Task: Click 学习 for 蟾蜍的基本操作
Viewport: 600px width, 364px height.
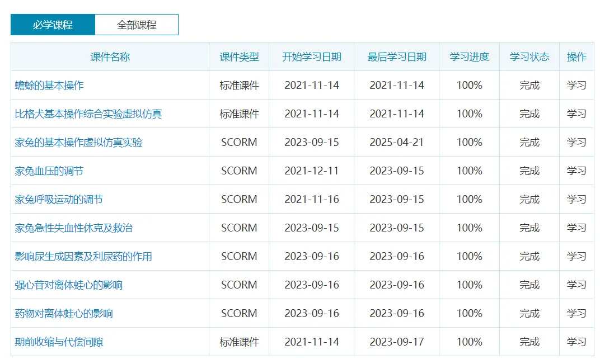Action: (577, 84)
